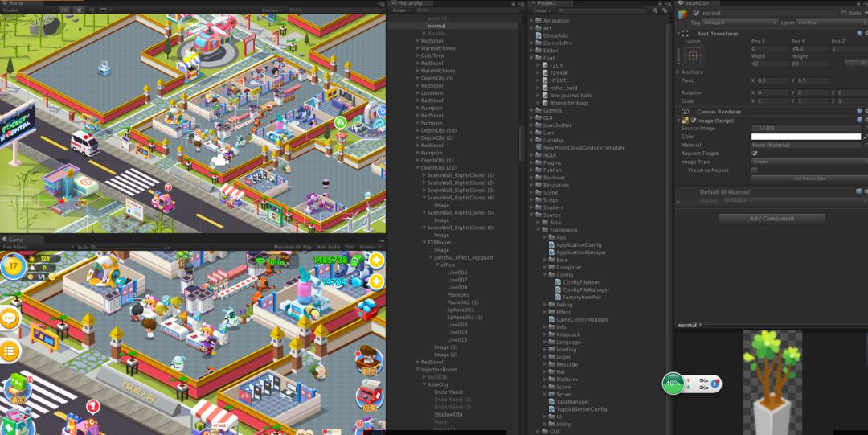Viewport: 868px width, 435px height.
Task: Expand the Knapsack folder
Action: (x=545, y=334)
